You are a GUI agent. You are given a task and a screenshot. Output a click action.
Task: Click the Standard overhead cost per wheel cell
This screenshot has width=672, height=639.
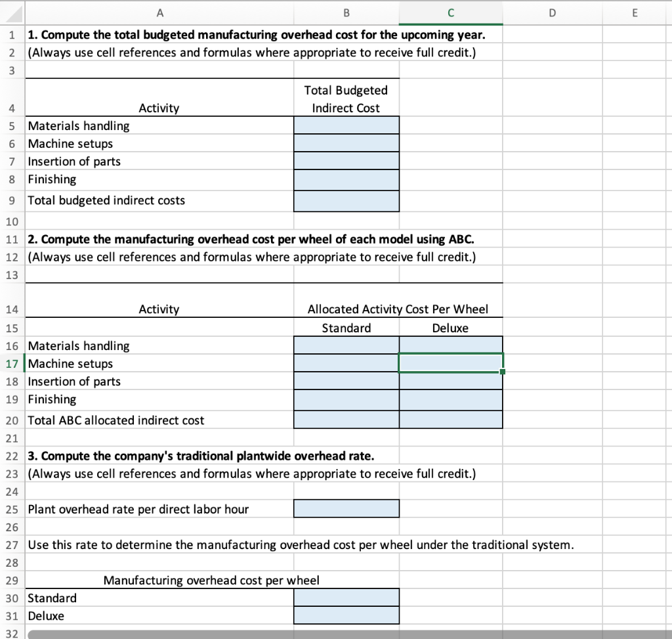coord(346,598)
